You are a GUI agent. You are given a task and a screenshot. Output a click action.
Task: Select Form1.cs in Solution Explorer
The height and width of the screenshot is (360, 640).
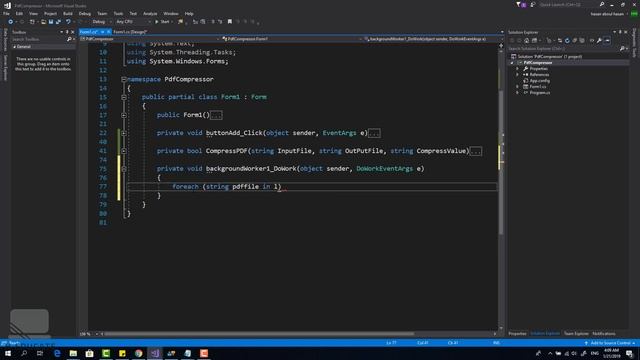537,87
